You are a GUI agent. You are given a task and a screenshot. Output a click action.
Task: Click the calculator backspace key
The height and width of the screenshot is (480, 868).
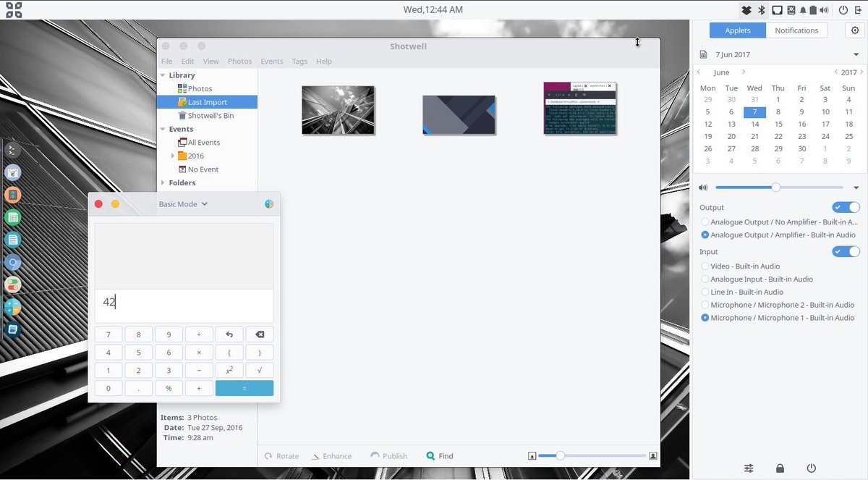pyautogui.click(x=260, y=334)
